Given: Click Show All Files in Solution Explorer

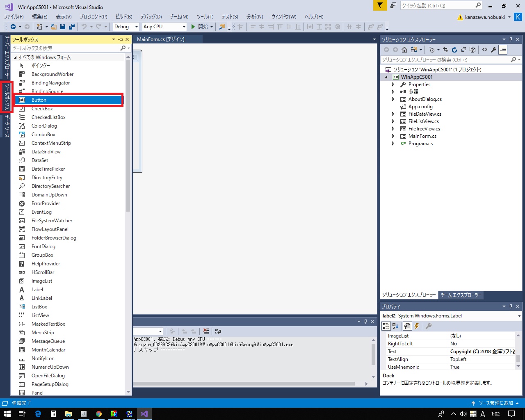Looking at the screenshot, I should pyautogui.click(x=472, y=50).
